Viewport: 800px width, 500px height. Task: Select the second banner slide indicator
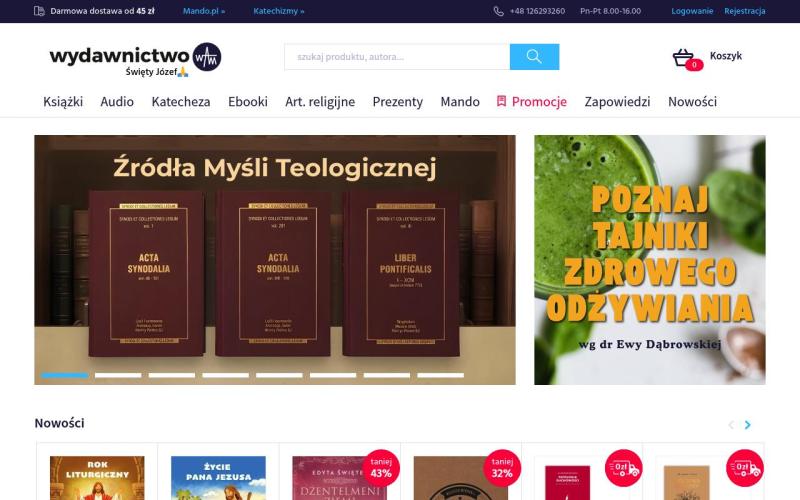point(118,375)
